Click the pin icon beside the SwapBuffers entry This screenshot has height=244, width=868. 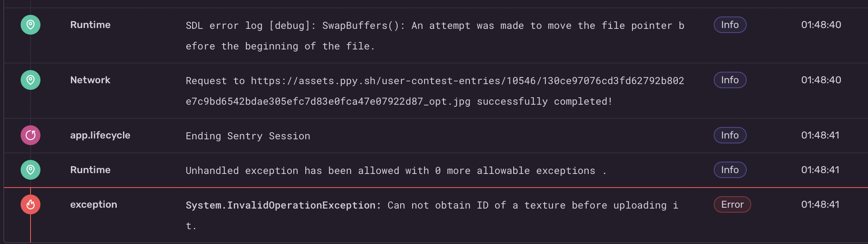coord(30,25)
